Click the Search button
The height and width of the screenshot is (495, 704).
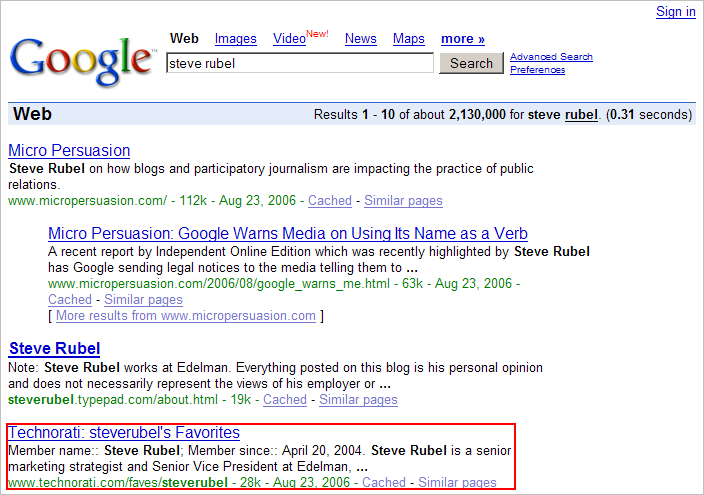click(471, 63)
